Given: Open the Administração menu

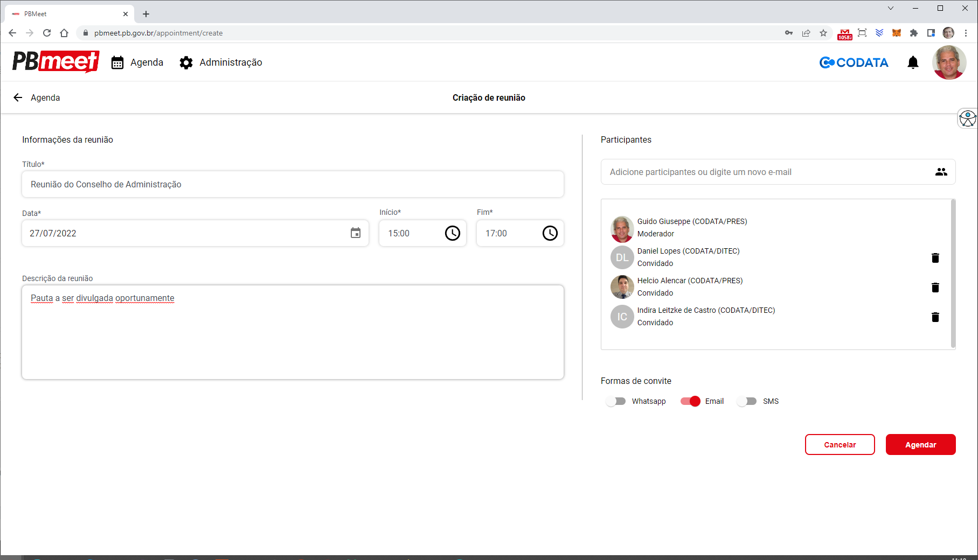Looking at the screenshot, I should point(221,62).
